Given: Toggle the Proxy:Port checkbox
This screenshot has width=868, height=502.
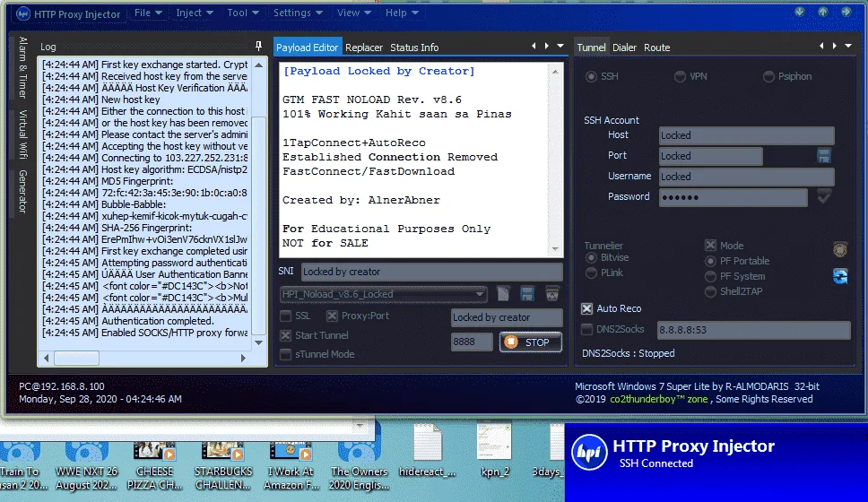Looking at the screenshot, I should click(x=332, y=316).
